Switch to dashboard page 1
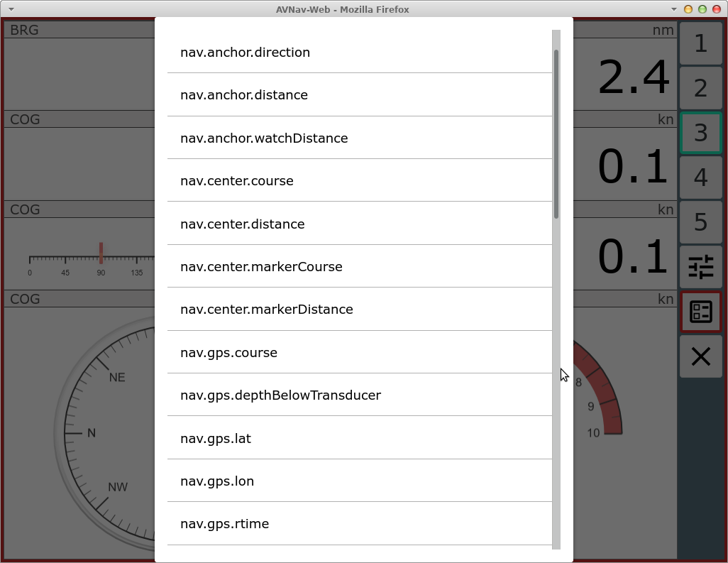 tap(700, 43)
